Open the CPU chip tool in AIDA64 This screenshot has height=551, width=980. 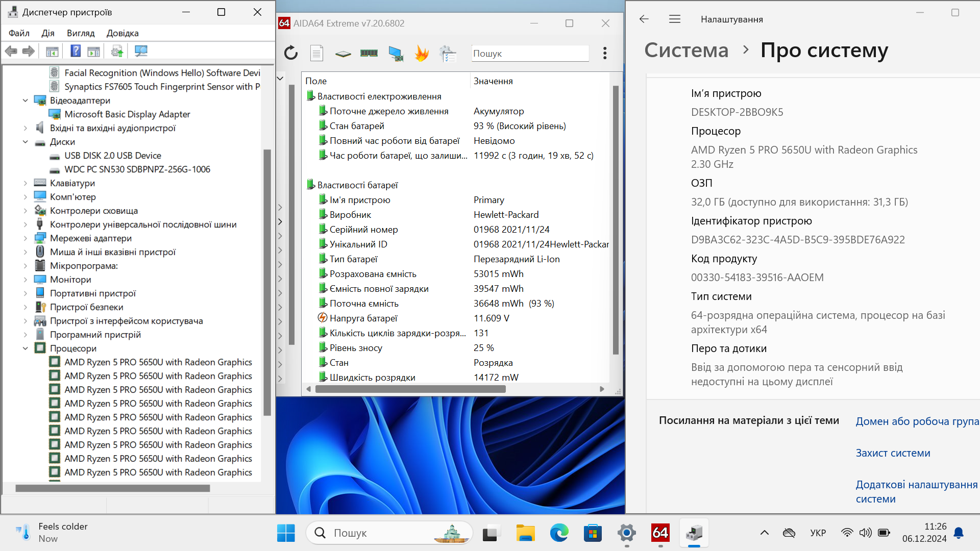pyautogui.click(x=343, y=53)
